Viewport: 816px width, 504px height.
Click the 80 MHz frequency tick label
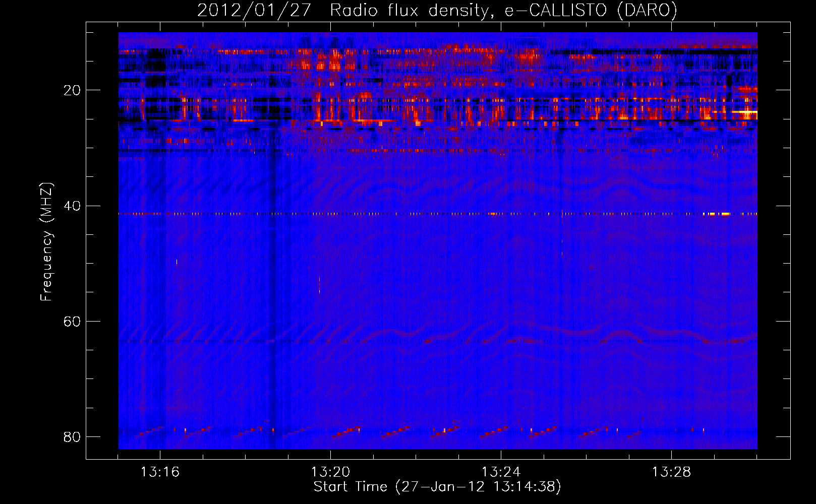point(72,437)
